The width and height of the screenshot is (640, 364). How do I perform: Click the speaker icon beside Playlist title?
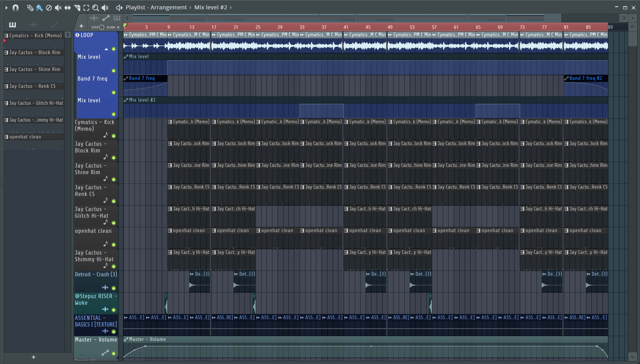point(119,8)
